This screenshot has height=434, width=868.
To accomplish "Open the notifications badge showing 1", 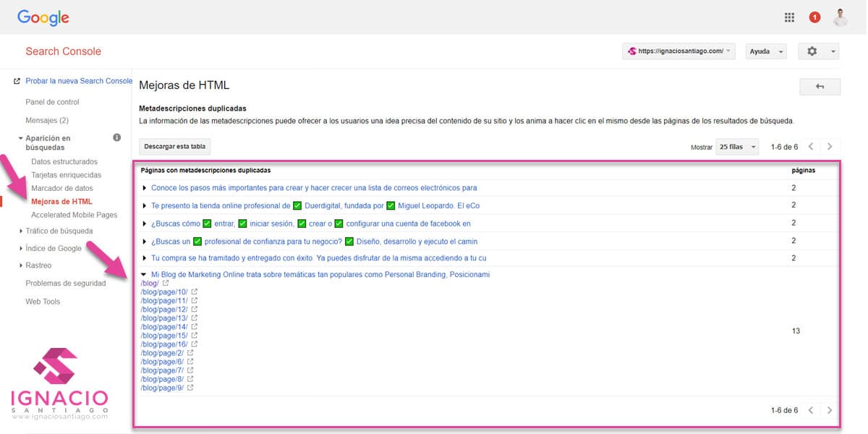I will 814,17.
